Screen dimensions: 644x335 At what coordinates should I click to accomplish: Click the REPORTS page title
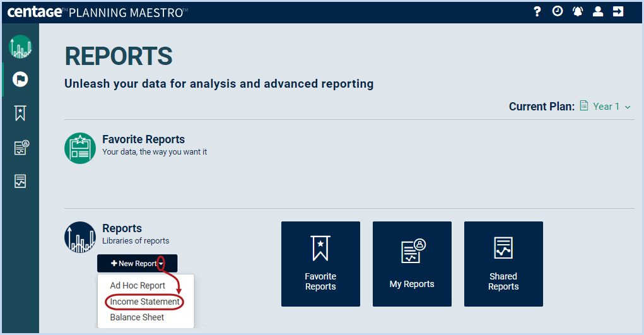pos(119,56)
